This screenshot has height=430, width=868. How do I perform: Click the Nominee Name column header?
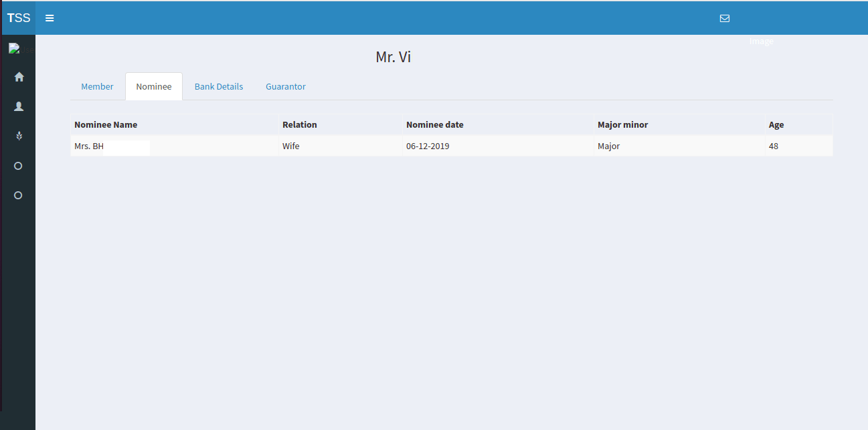point(106,125)
